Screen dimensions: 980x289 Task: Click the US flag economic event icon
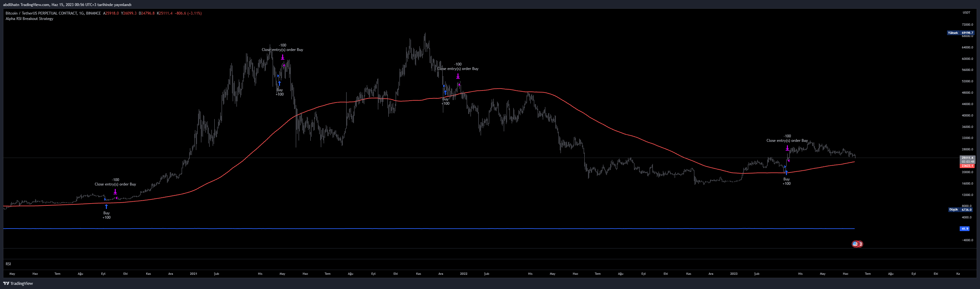click(855, 244)
